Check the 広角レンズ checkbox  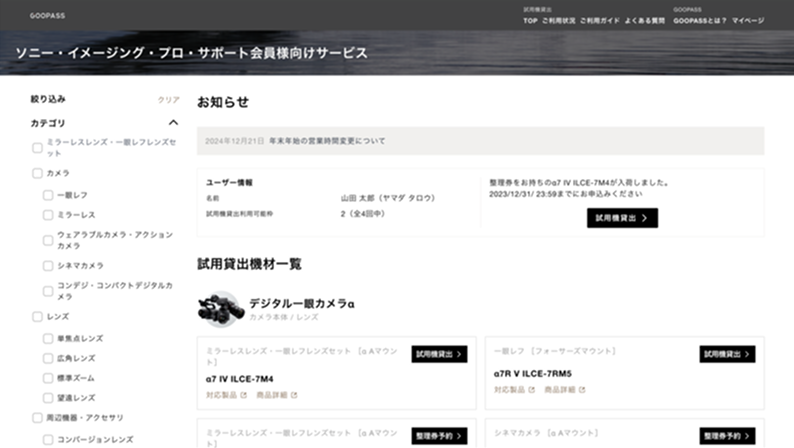coord(48,358)
